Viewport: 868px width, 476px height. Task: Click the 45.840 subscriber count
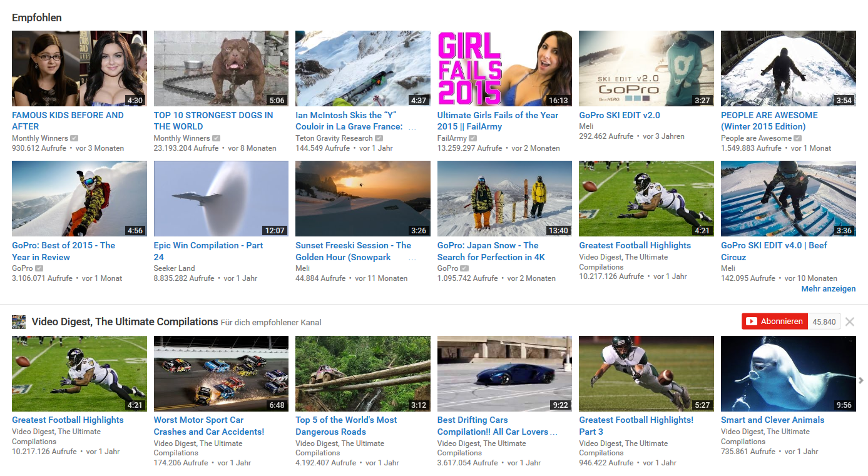coord(824,322)
